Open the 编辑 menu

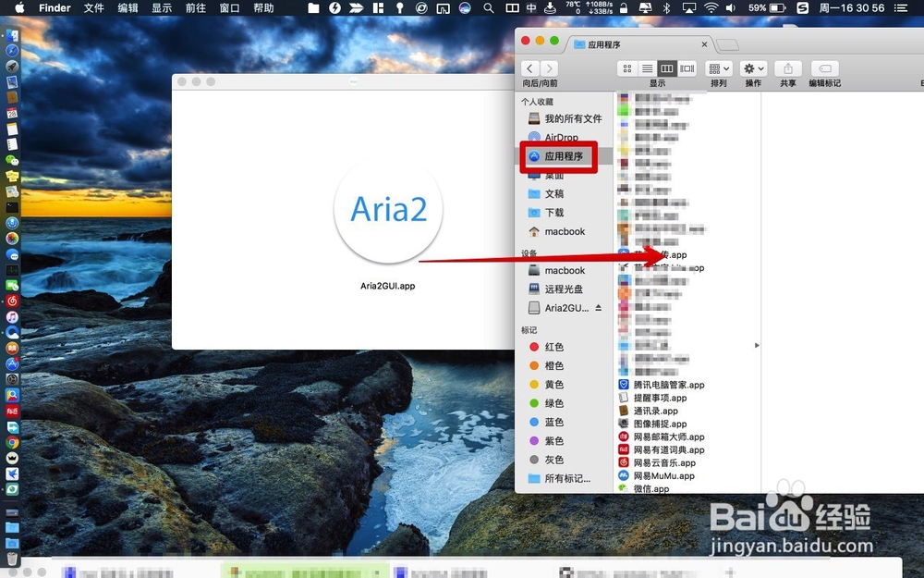point(128,7)
